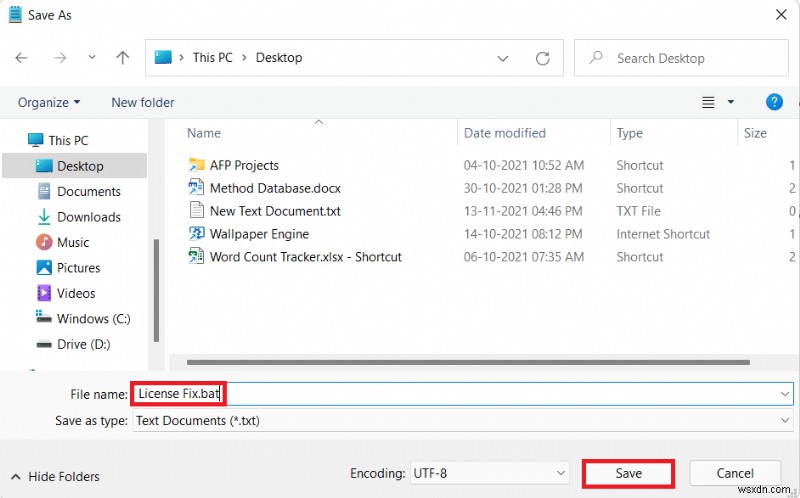
Task: Open Help with the question mark icon
Action: click(774, 102)
